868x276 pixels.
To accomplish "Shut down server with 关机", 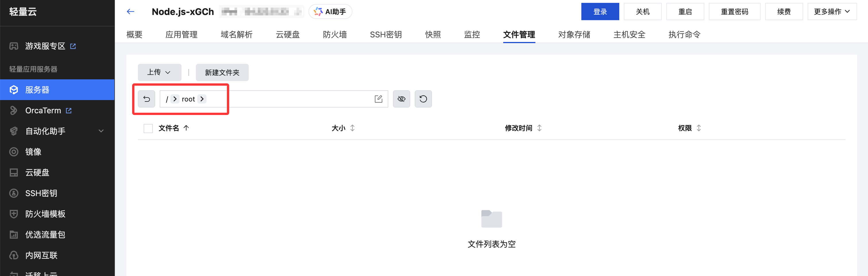I will pos(642,11).
